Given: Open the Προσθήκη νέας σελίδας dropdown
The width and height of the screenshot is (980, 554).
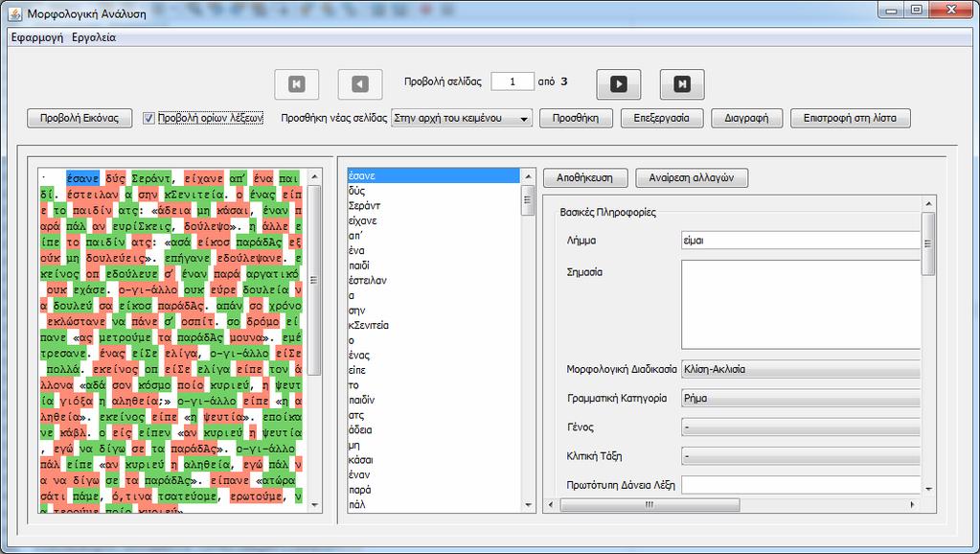Looking at the screenshot, I should pos(462,118).
